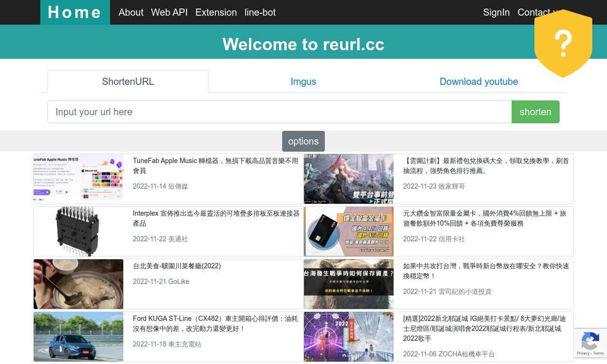Click the 2022-11-22 信用卡社 source text
Screen dimensions: 607x364
click(434, 239)
